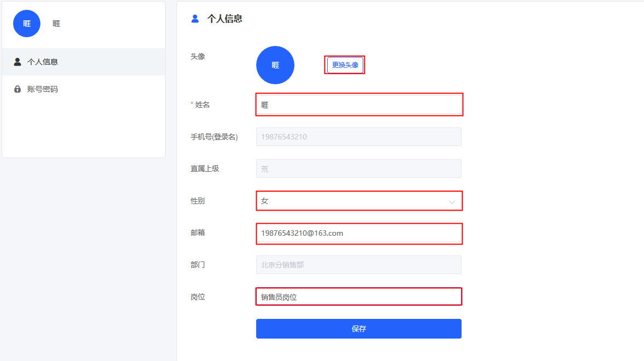Image resolution: width=644 pixels, height=361 pixels.
Task: Click the person icon beside 个人信息 sidebar item
Action: (17, 62)
